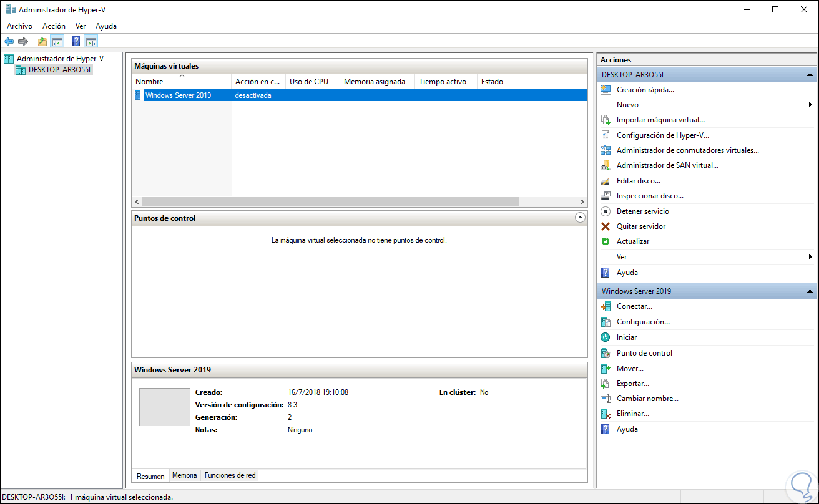
Task: Click the Uso de CPU column header
Action: click(313, 82)
